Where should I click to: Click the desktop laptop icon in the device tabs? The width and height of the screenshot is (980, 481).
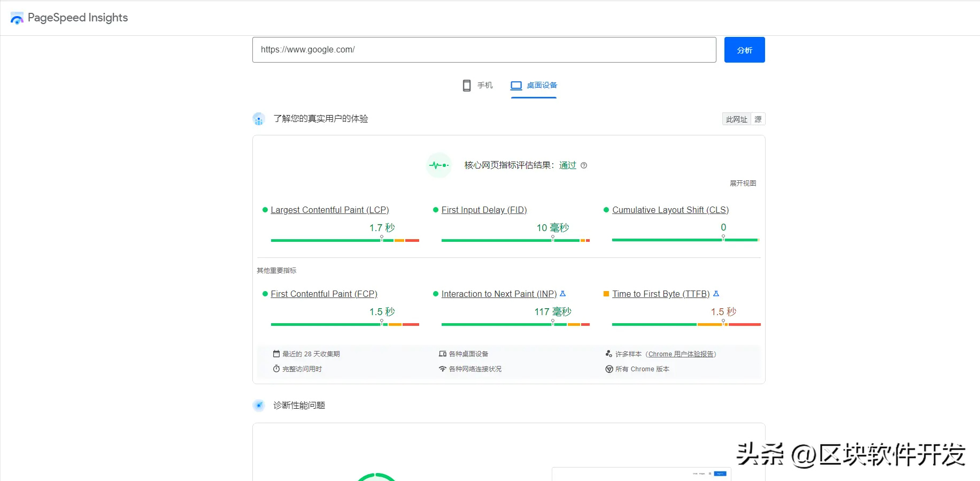coord(516,86)
